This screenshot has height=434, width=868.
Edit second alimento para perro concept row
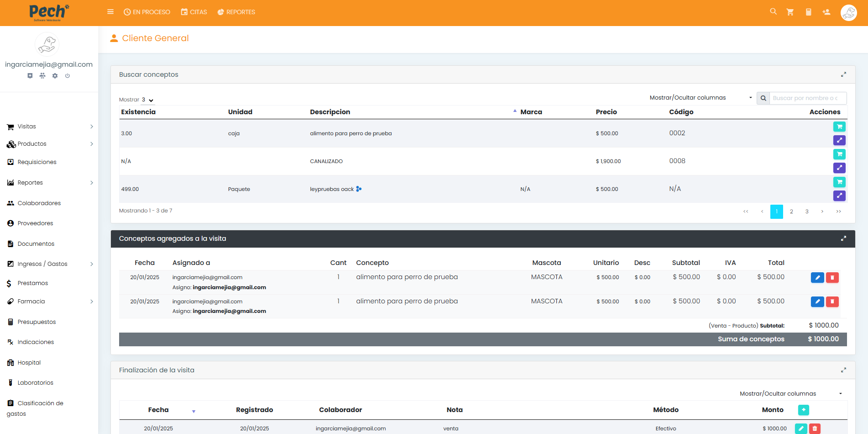817,302
